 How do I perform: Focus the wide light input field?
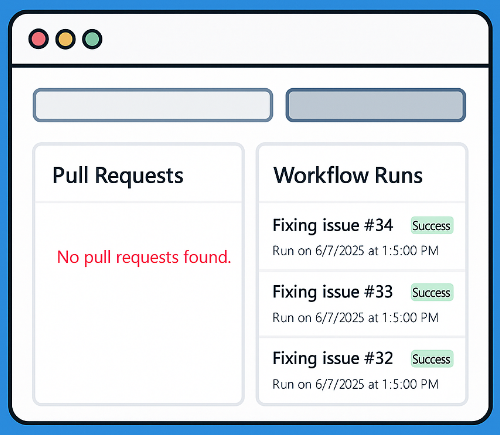[x=153, y=105]
